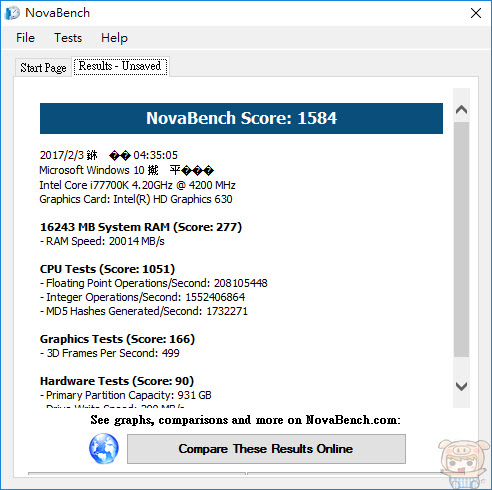Viewport: 492px width, 490px height.
Task: Click Compare These Results Online button
Action: (x=266, y=449)
